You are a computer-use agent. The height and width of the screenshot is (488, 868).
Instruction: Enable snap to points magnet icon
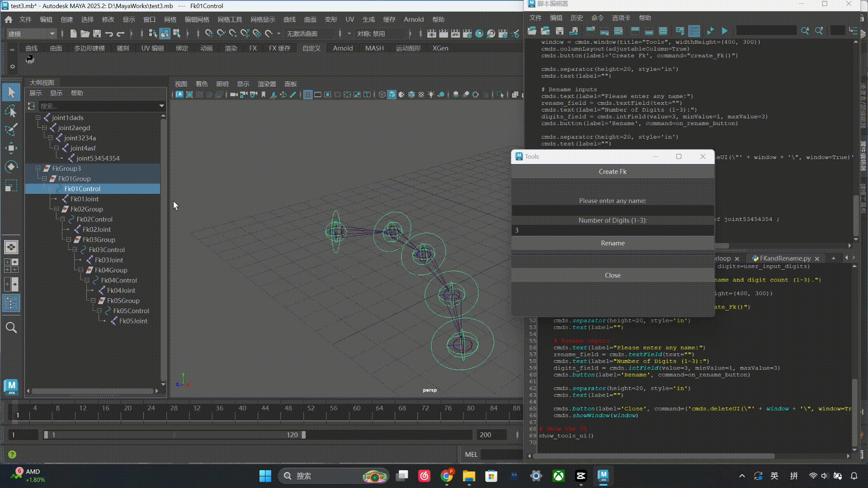pyautogui.click(x=233, y=33)
